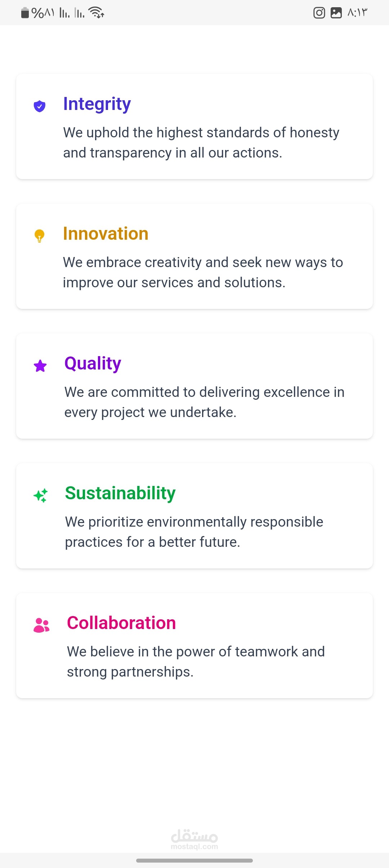
Task: Tap the Collaboration teamwork description text
Action: coord(196,662)
